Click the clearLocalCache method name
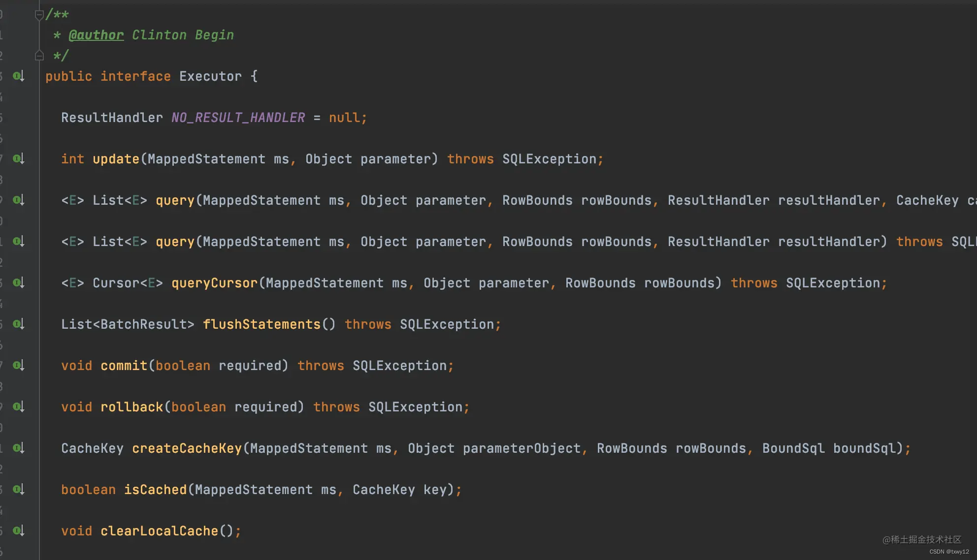 tap(159, 531)
